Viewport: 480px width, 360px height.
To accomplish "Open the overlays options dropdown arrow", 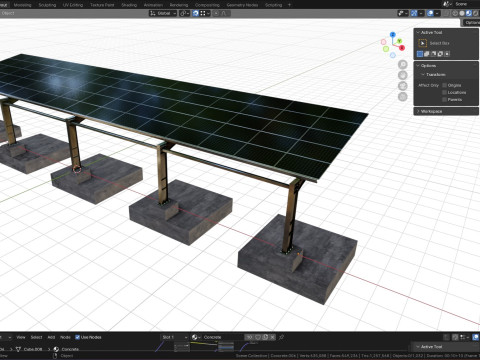I will pyautogui.click(x=437, y=13).
